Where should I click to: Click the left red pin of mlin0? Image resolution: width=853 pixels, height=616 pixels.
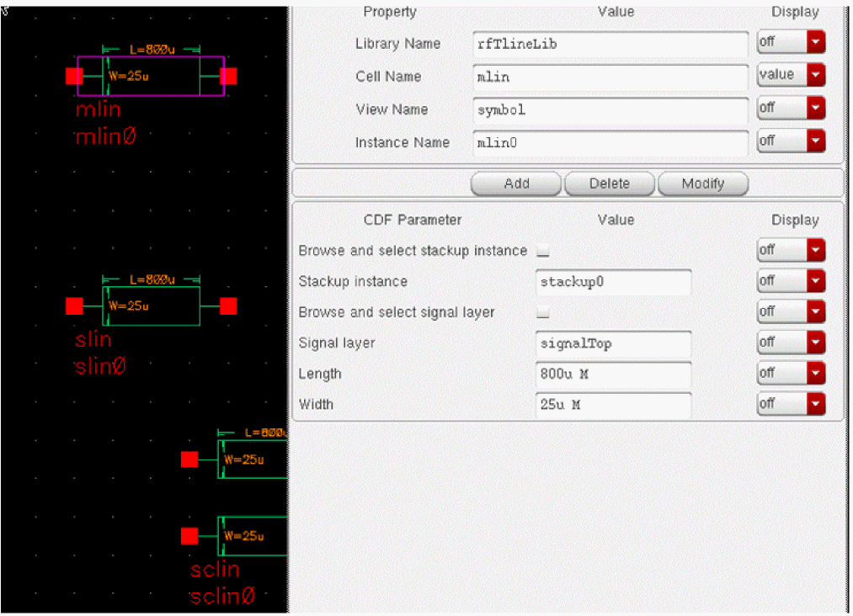(74, 77)
